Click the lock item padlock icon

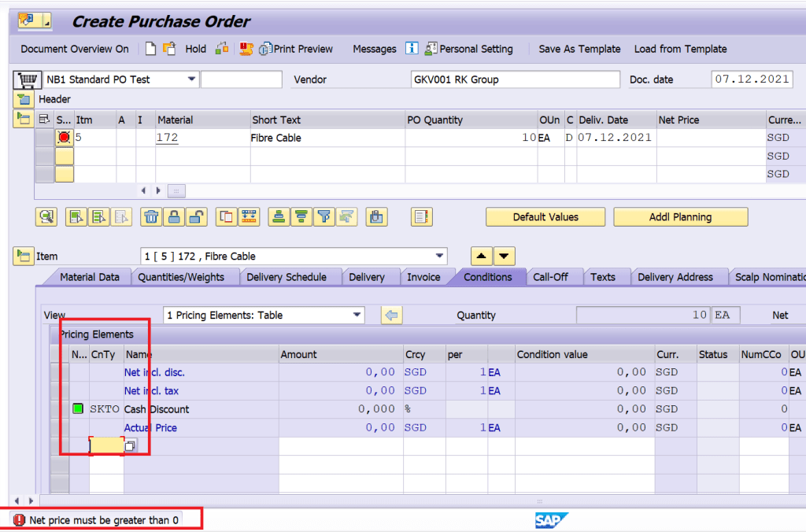174,217
